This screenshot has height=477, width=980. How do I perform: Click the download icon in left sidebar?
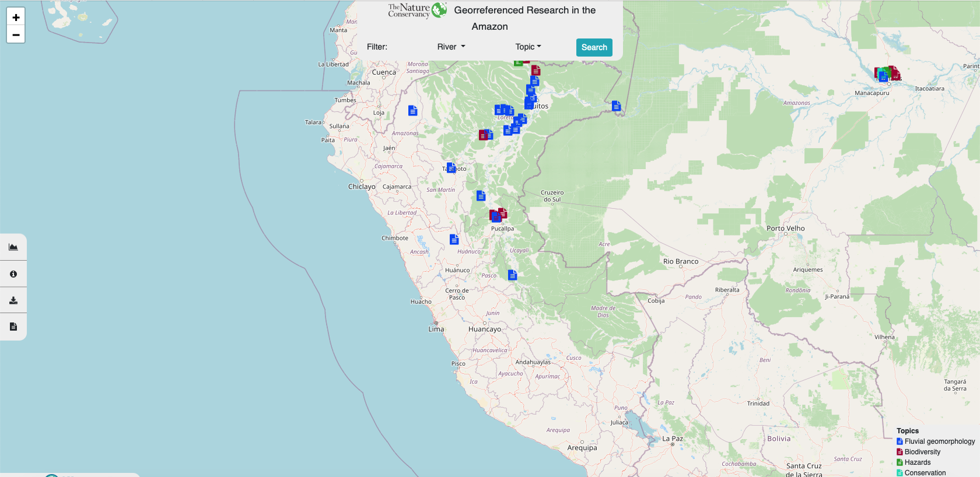[13, 300]
